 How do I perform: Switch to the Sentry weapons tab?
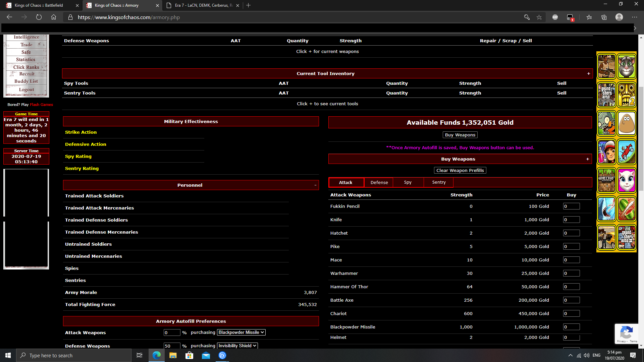pos(439,182)
